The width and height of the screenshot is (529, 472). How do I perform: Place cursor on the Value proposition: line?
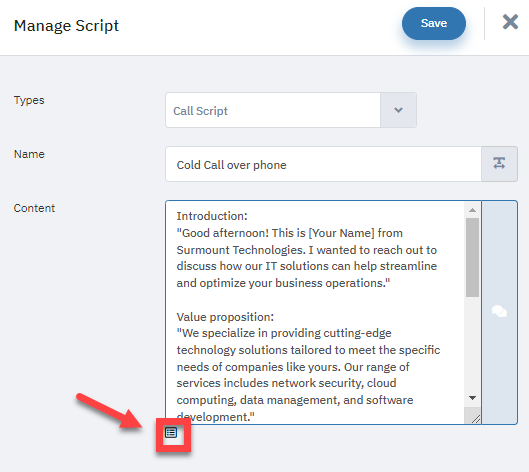tap(225, 317)
